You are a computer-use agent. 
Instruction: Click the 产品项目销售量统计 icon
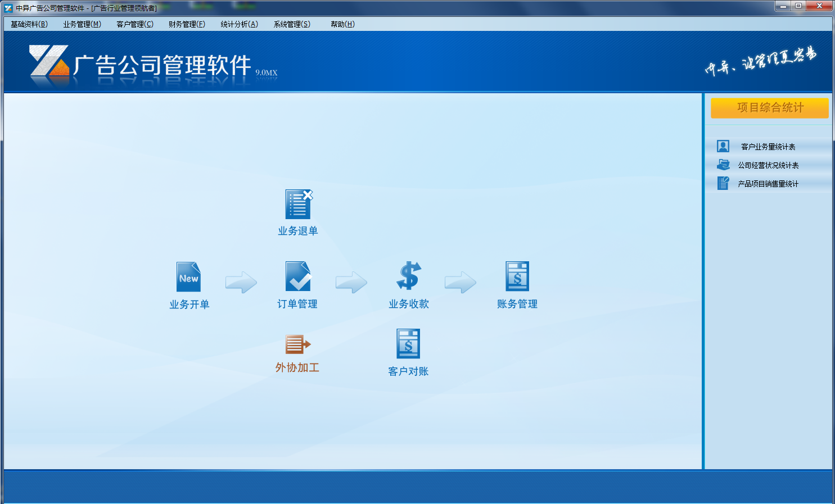pyautogui.click(x=723, y=183)
